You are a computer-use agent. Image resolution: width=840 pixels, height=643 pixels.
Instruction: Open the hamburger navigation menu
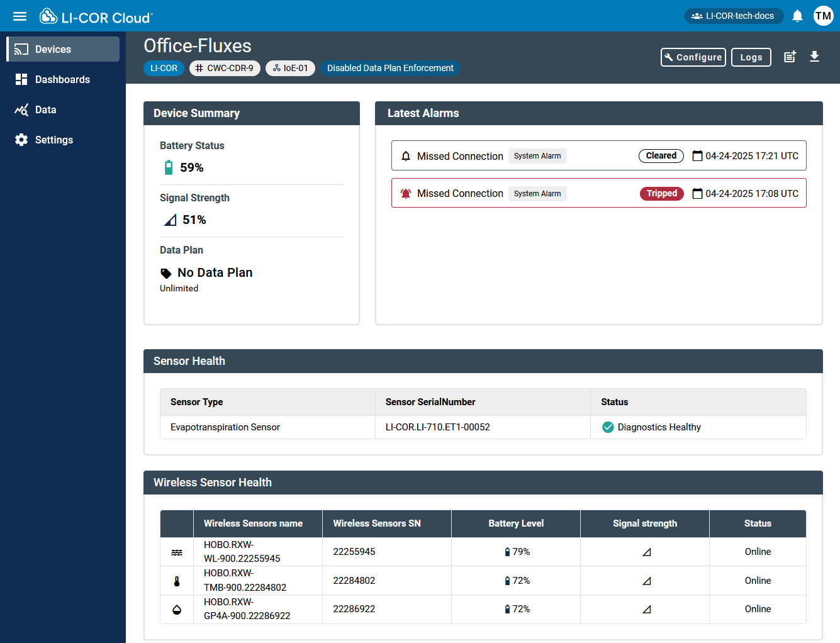click(20, 16)
